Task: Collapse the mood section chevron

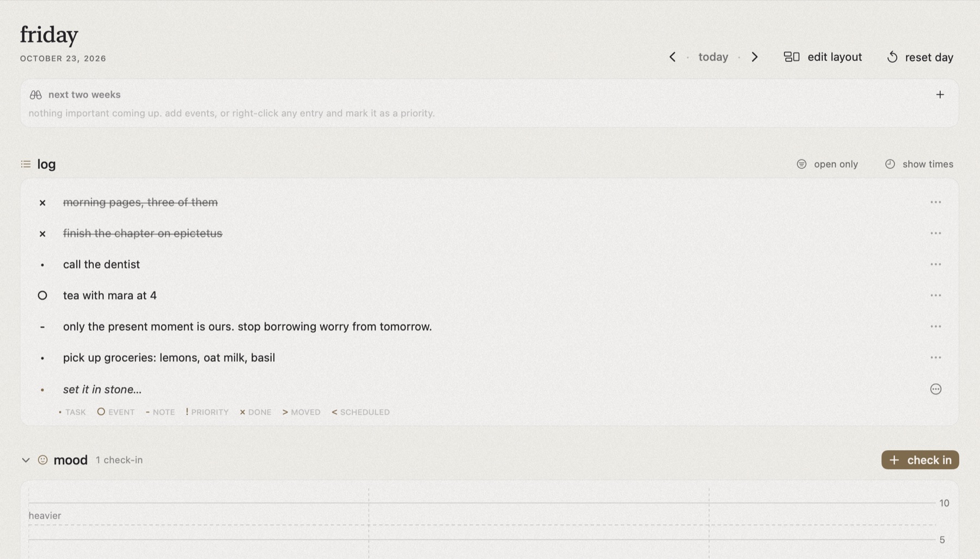Action: [x=26, y=460]
